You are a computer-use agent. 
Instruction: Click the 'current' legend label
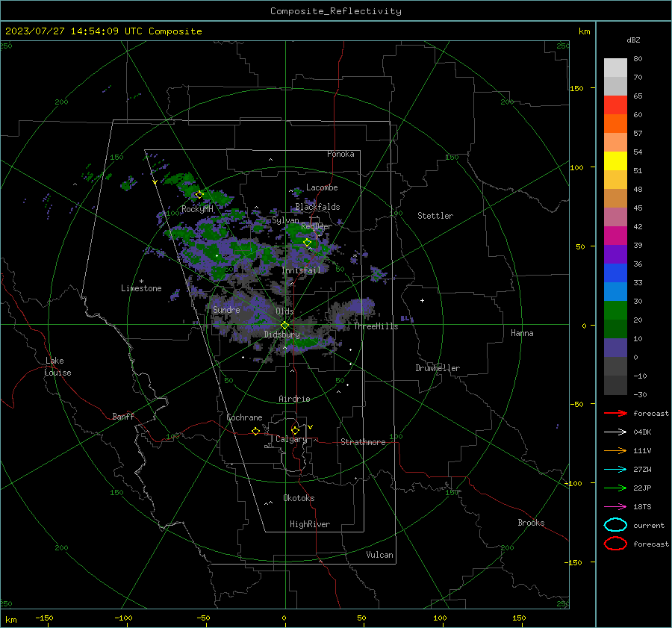coord(649,525)
